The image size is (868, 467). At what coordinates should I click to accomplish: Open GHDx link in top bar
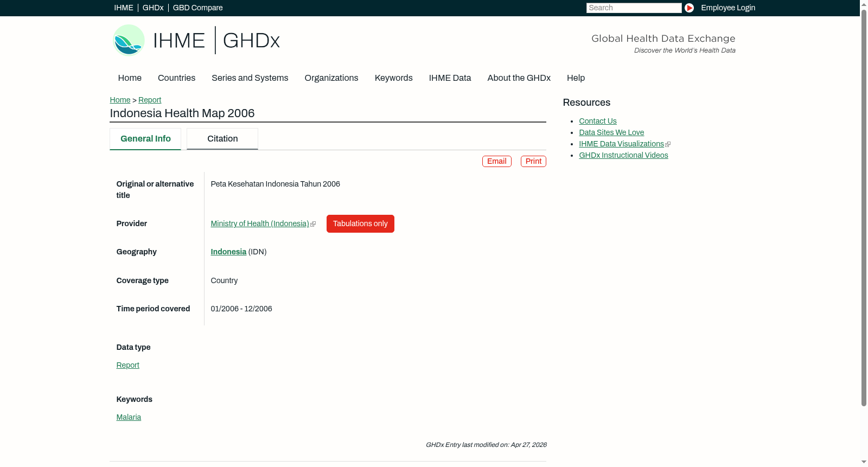[153, 8]
